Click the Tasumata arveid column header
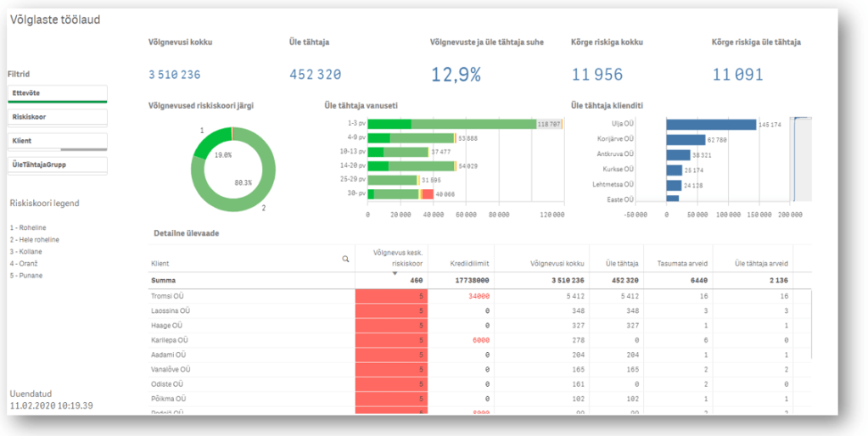Image resolution: width=868 pixels, height=436 pixels. pos(678,263)
